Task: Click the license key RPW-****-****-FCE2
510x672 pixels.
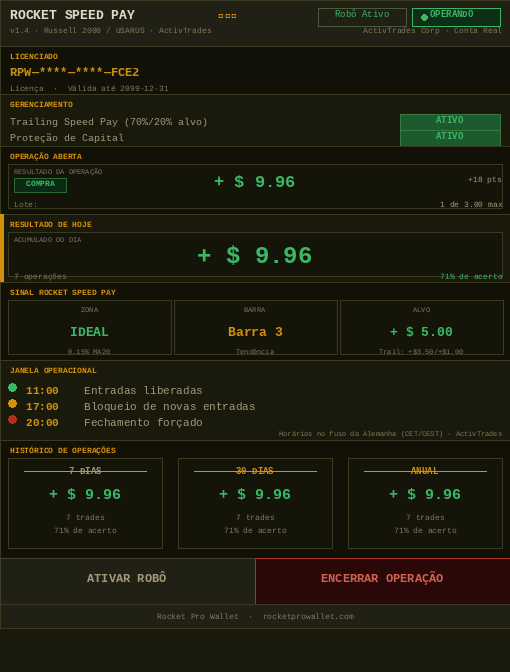Action: pyautogui.click(x=75, y=72)
